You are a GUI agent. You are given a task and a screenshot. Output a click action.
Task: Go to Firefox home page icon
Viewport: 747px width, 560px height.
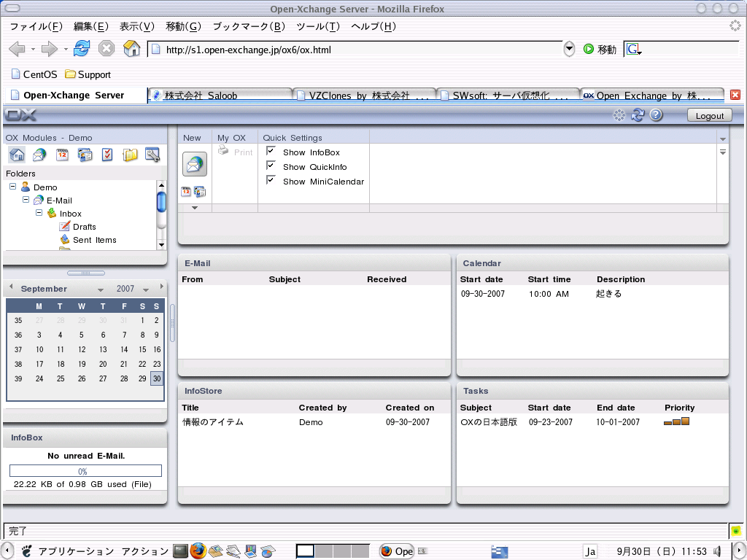click(131, 48)
